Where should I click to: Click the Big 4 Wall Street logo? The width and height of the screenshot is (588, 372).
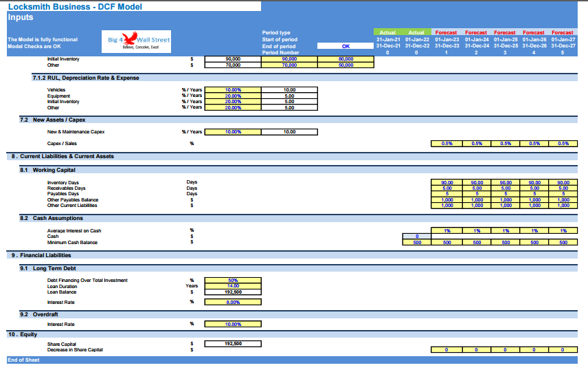point(139,41)
